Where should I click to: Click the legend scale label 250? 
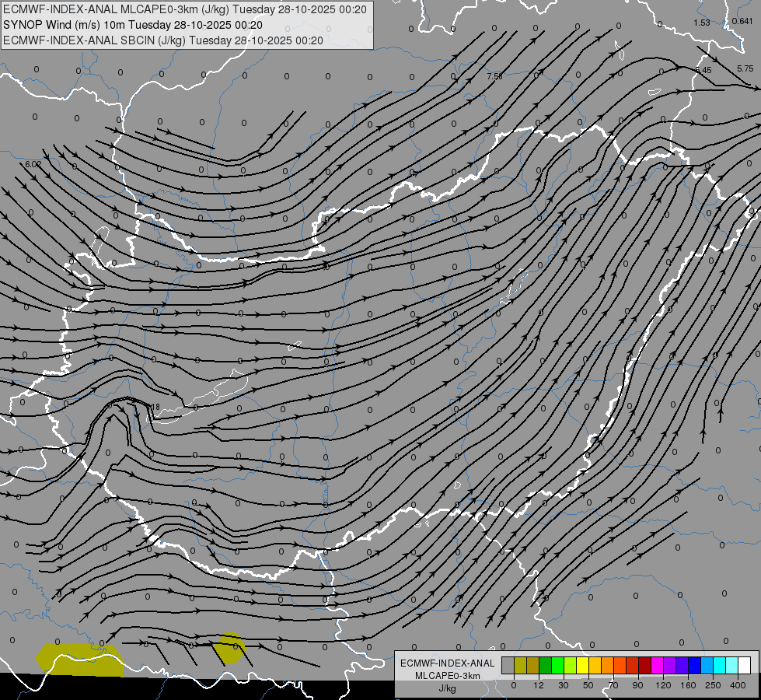tap(713, 685)
